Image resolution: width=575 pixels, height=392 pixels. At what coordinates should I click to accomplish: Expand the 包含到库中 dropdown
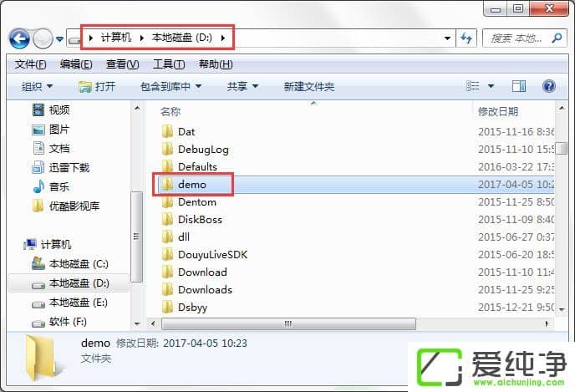(170, 87)
